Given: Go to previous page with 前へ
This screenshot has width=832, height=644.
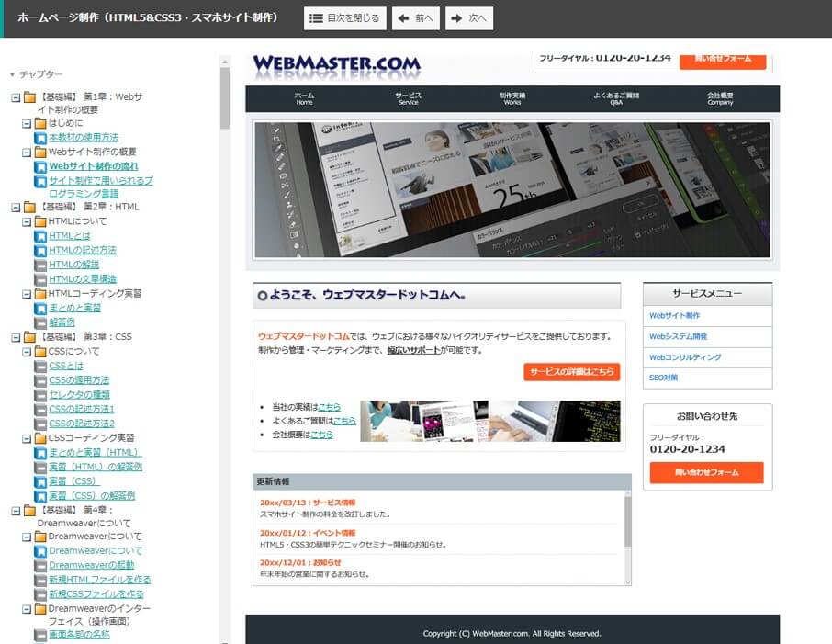Looking at the screenshot, I should coord(415,18).
